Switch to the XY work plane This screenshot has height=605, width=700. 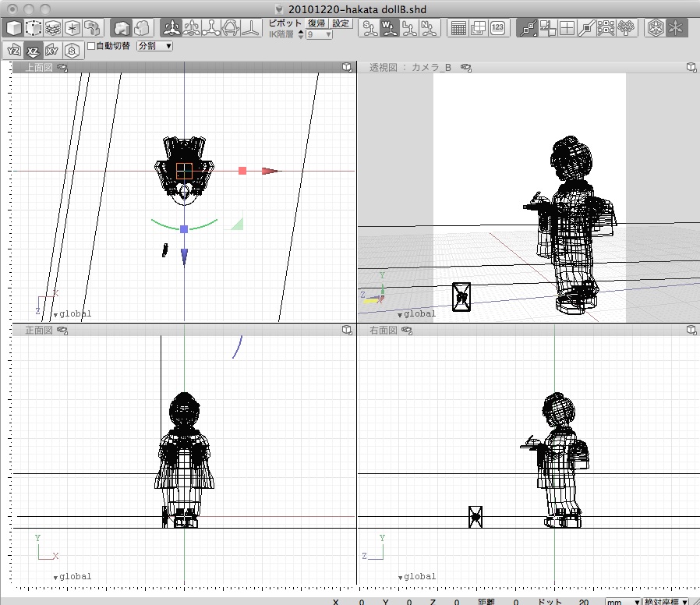click(x=51, y=51)
